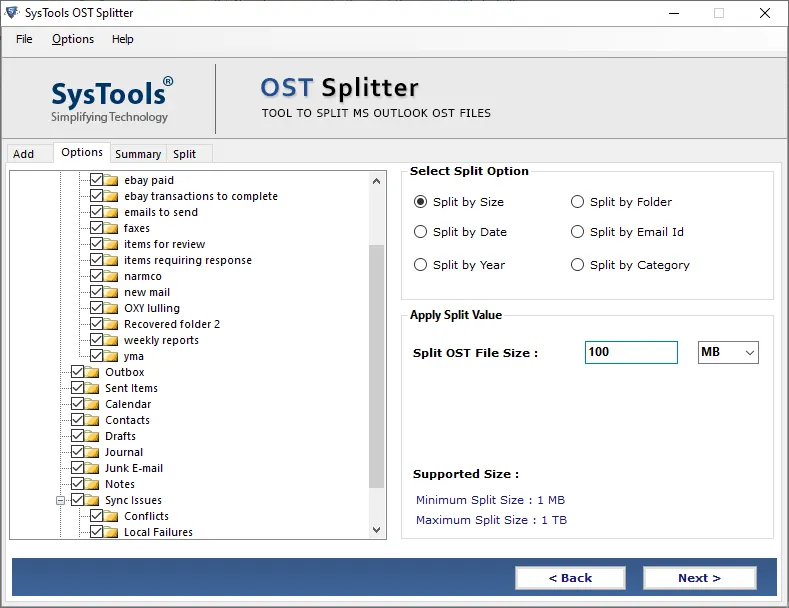Toggle the Notes folder checkbox
The image size is (789, 608).
pyautogui.click(x=77, y=484)
